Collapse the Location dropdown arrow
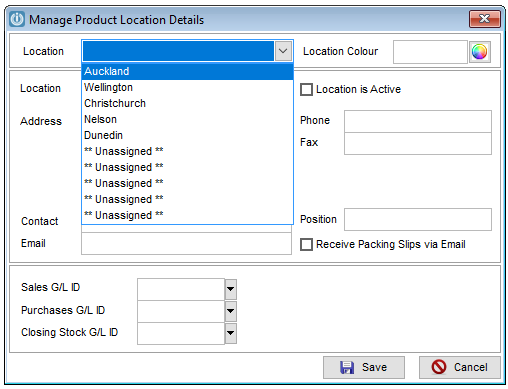508x389 pixels. pyautogui.click(x=283, y=51)
